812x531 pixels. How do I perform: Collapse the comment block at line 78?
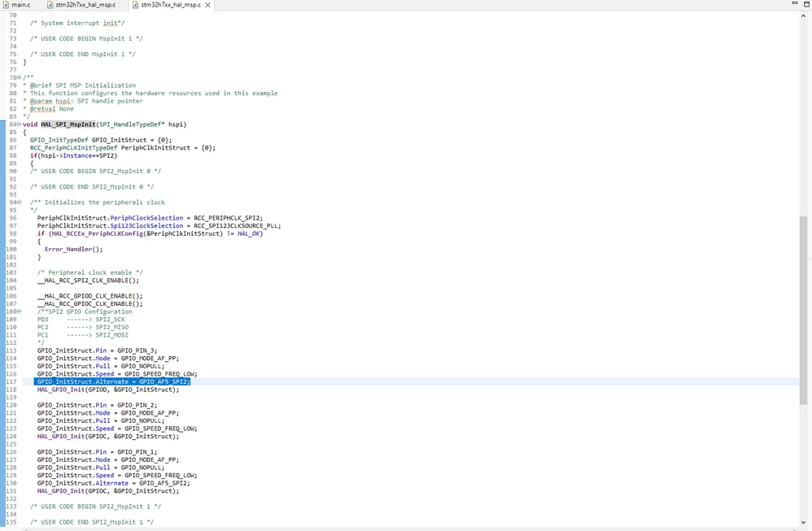coord(20,77)
